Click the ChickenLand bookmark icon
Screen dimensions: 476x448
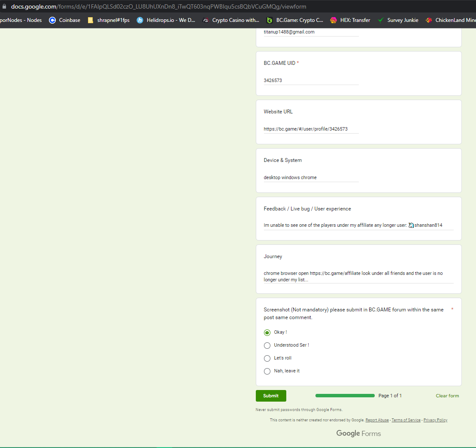[x=428, y=20]
